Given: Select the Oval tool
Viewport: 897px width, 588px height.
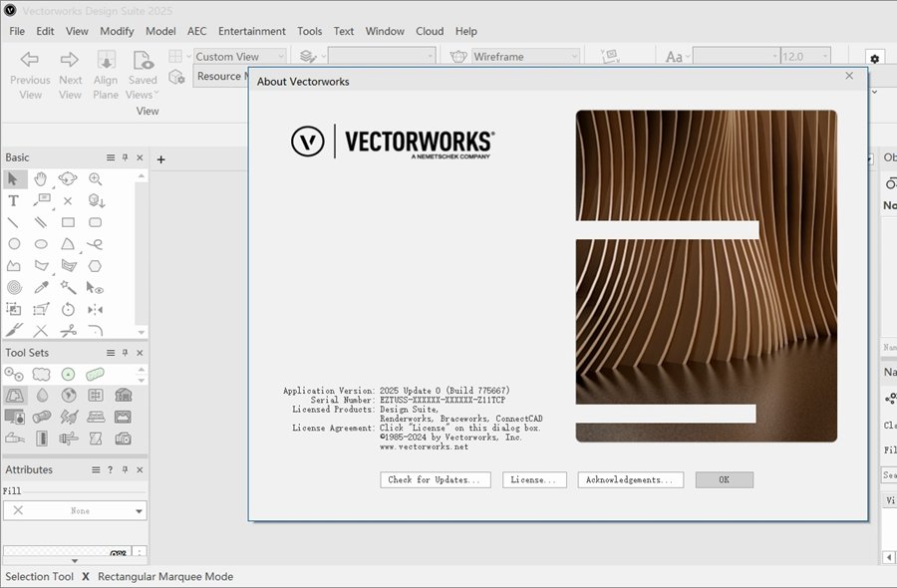Looking at the screenshot, I should point(41,244).
